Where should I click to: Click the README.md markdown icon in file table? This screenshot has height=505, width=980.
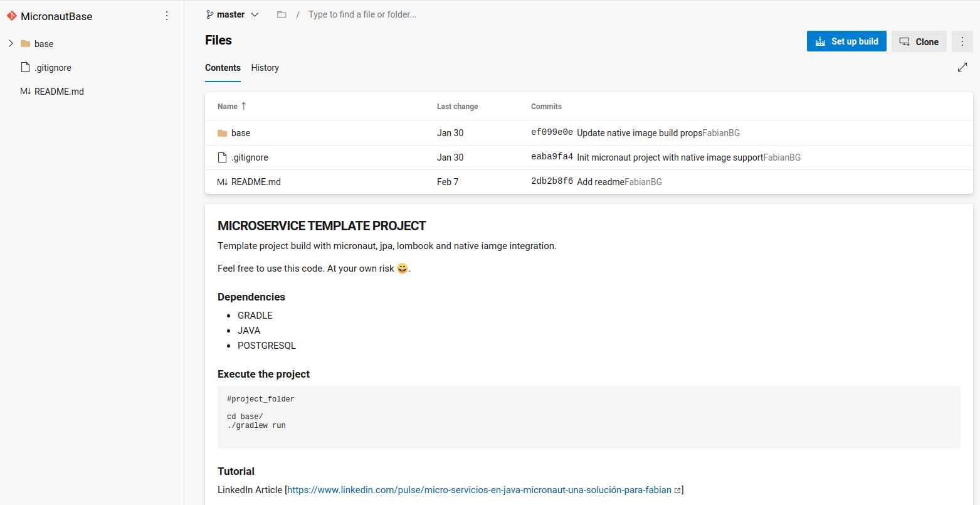(x=223, y=182)
